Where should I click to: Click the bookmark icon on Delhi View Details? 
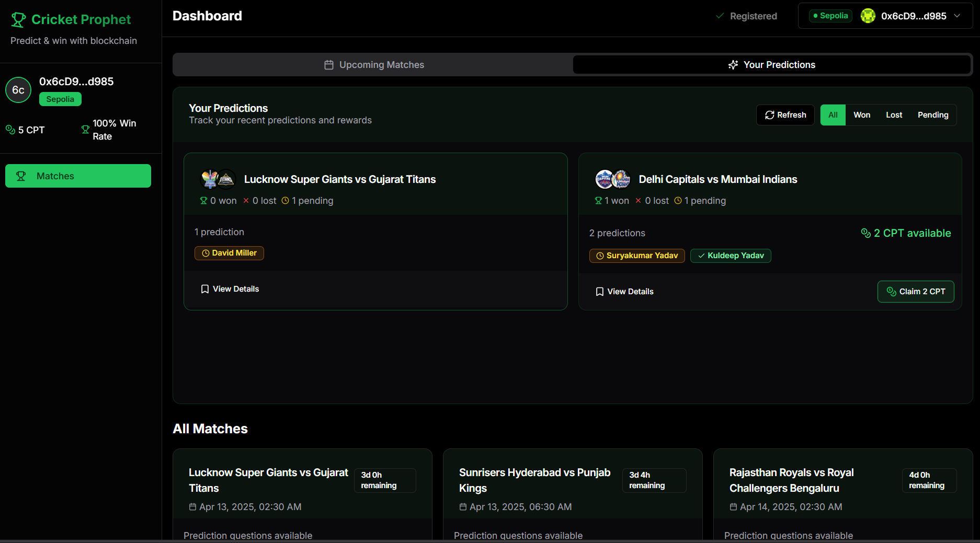[600, 292]
